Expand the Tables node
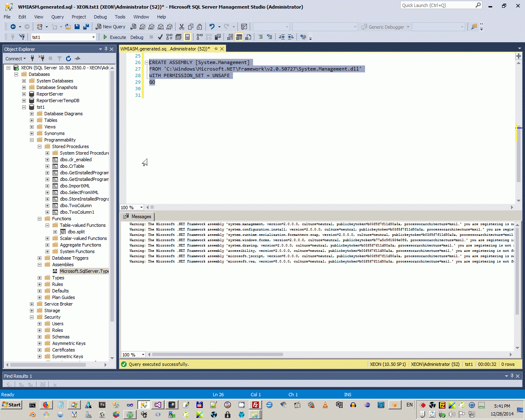This screenshot has height=420, width=525. (x=32, y=120)
